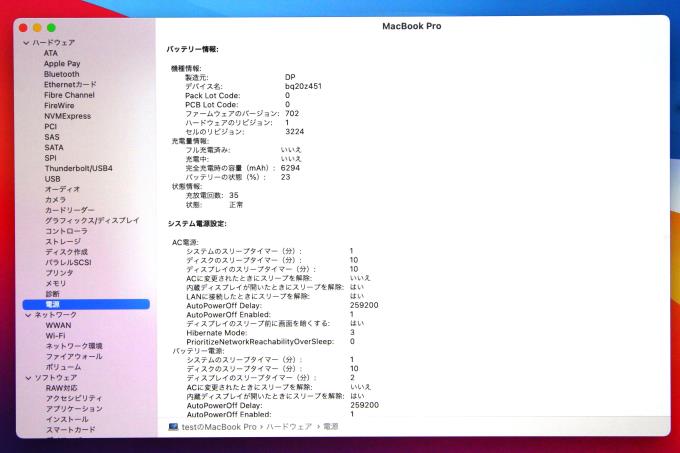The height and width of the screenshot is (453, 680).
Task: Select Wi-Fi under ネットワーク
Action: coord(56,336)
